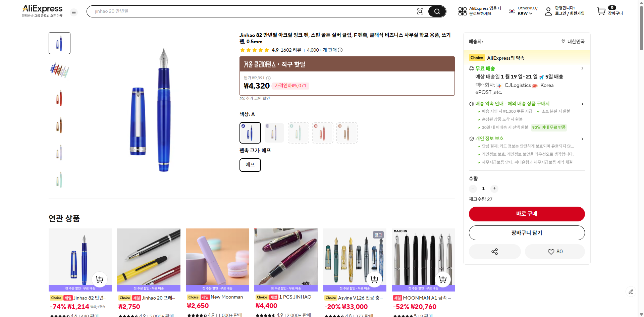This screenshot has width=644, height=317.
Task: Increase quantity with the plus stepper
Action: coord(494,189)
